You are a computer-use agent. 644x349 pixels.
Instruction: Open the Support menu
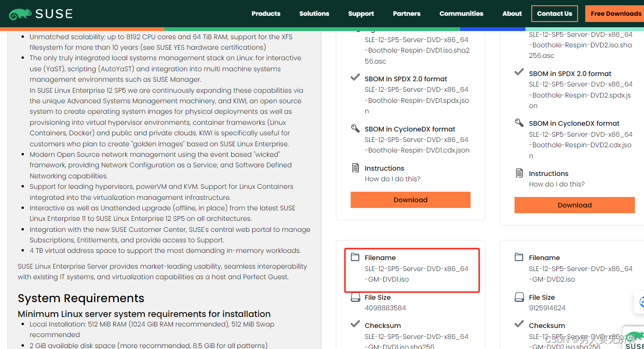[361, 14]
